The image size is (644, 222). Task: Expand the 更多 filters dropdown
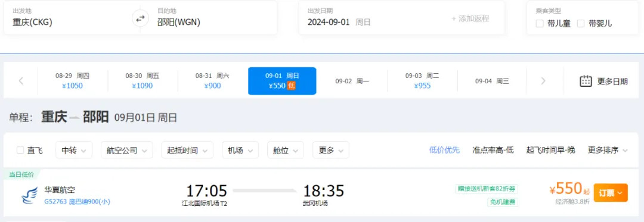(330, 151)
